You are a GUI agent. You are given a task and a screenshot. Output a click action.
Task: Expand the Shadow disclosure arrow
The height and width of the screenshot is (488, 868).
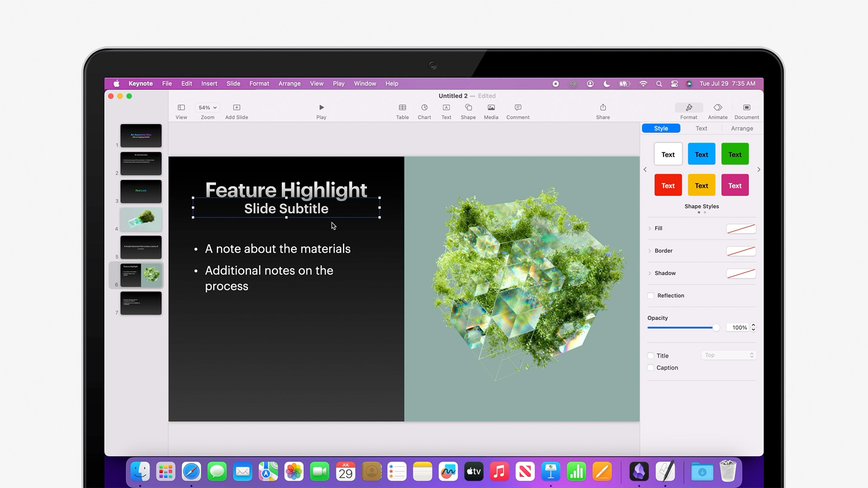[x=650, y=273]
